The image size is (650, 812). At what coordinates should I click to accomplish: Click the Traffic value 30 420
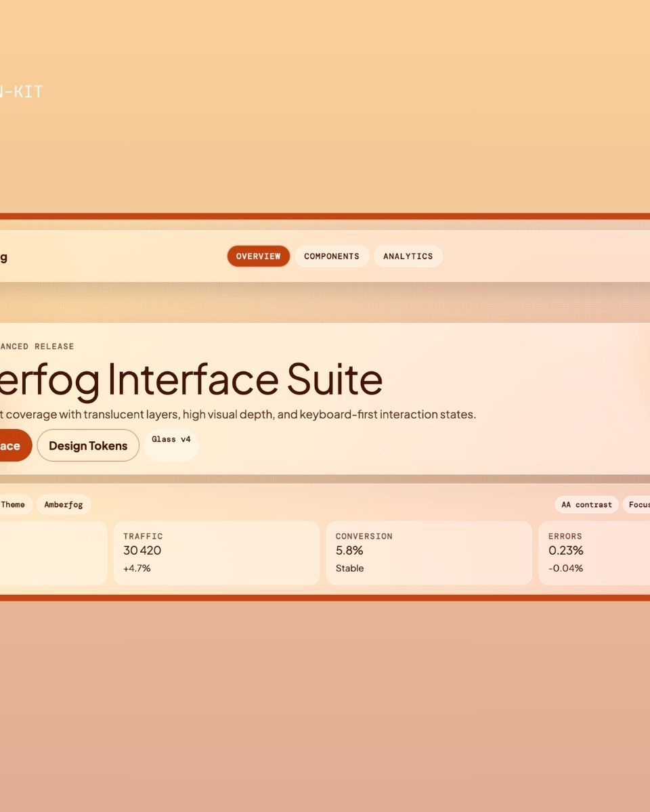(x=142, y=551)
